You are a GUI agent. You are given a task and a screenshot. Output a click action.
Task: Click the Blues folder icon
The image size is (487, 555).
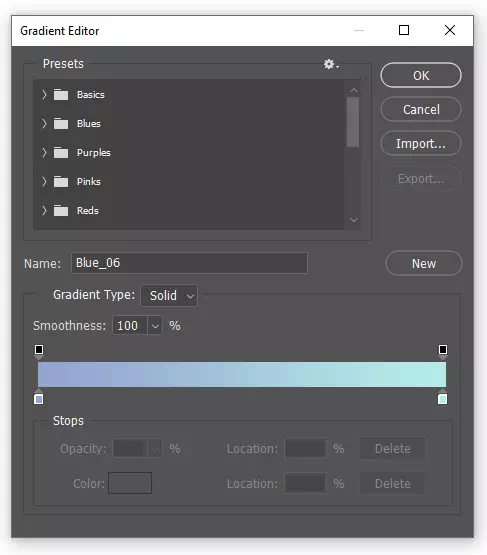point(61,124)
